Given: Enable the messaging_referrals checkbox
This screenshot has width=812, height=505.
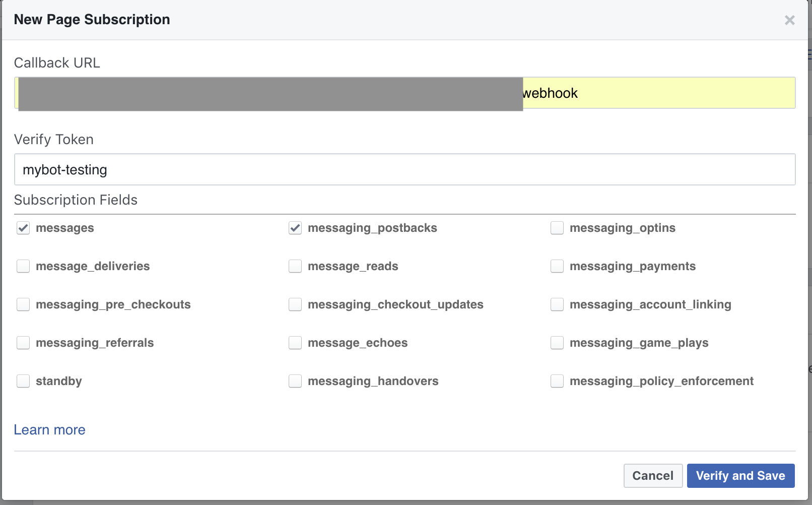Looking at the screenshot, I should tap(23, 343).
